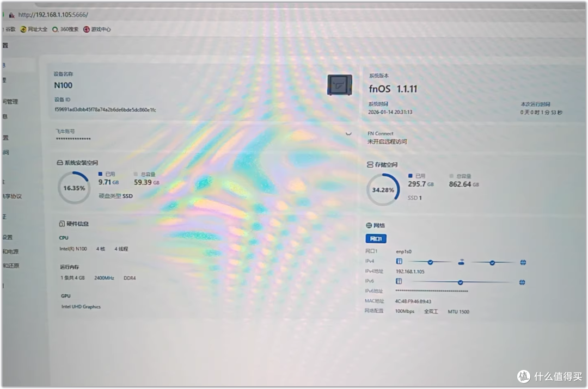The image size is (588, 389).
Task: Click the IPv6 internet globe icon
Action: tap(522, 282)
